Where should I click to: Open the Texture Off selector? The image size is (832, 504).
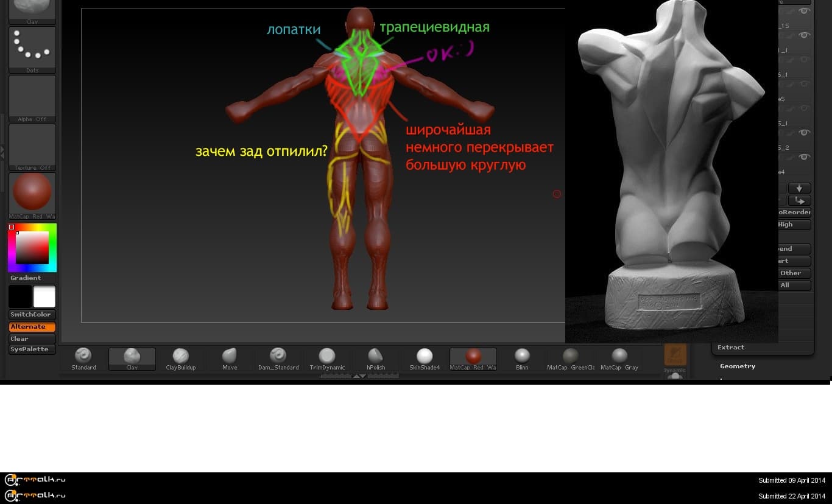pos(32,146)
